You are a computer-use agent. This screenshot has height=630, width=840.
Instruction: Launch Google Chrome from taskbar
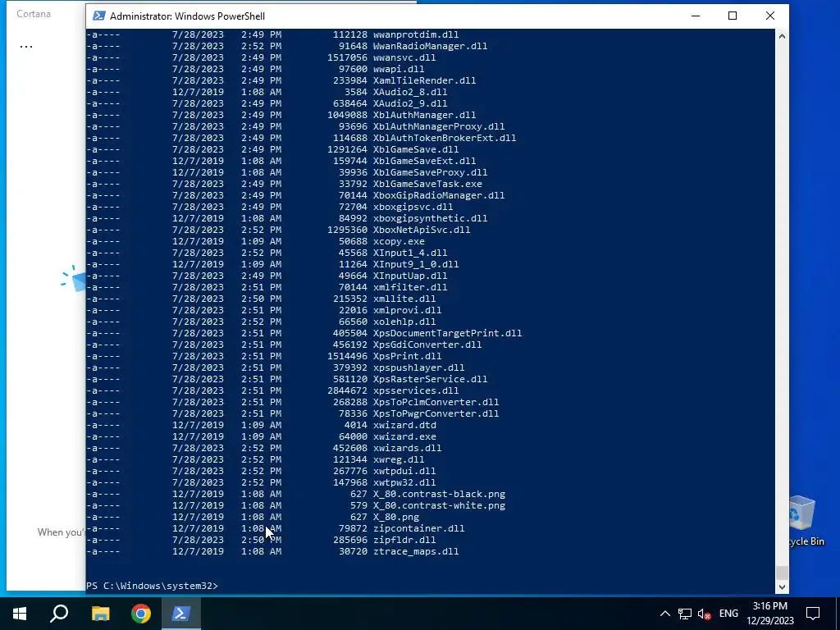click(x=141, y=614)
